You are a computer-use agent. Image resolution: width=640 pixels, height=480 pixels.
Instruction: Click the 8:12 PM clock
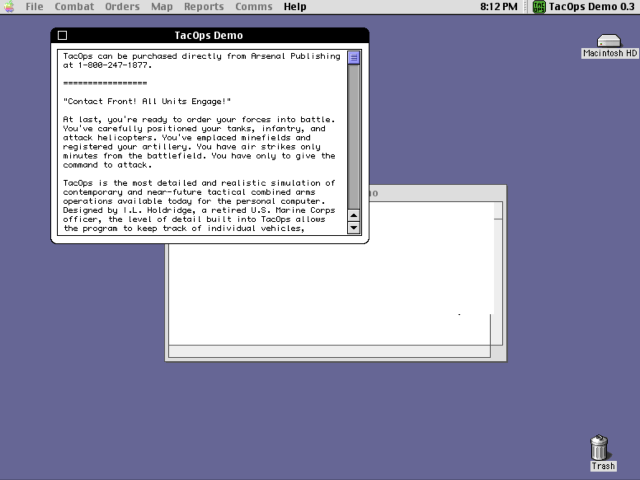click(498, 7)
